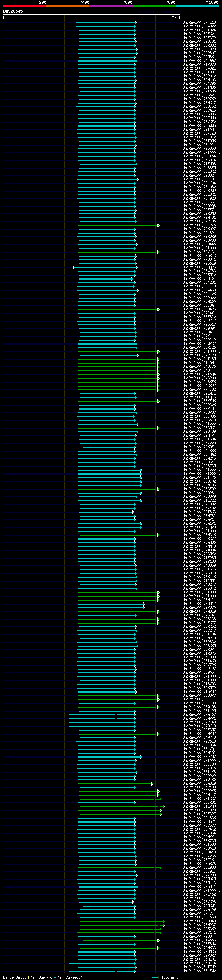The width and height of the screenshot is (222, 980).
Task: Click the UniRef100_C8QLQ8 label
Action: tap(199, 707)
